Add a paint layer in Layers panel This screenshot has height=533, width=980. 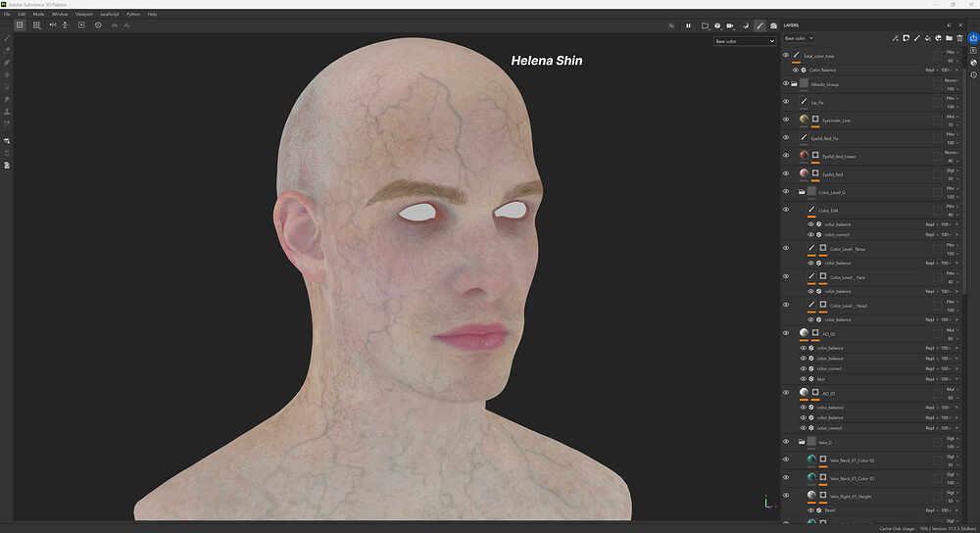(x=916, y=39)
